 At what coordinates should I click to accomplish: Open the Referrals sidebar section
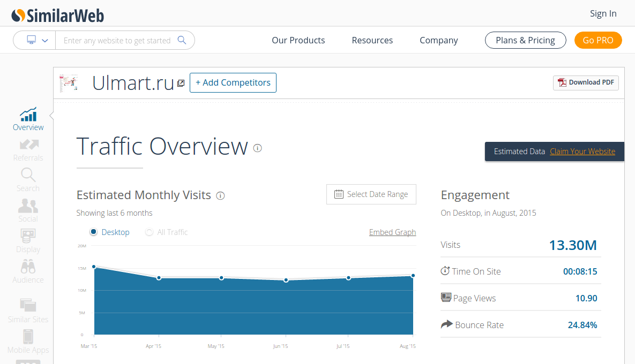(x=28, y=150)
